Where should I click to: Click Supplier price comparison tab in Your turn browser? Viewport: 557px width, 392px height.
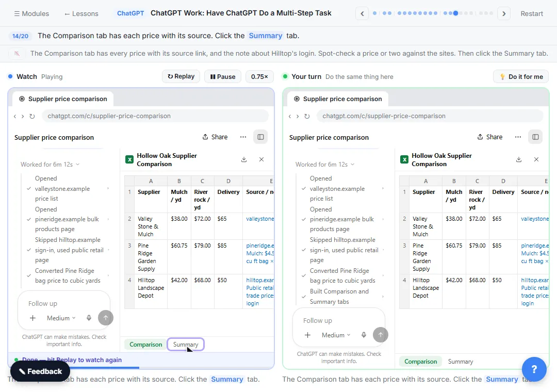(x=338, y=99)
